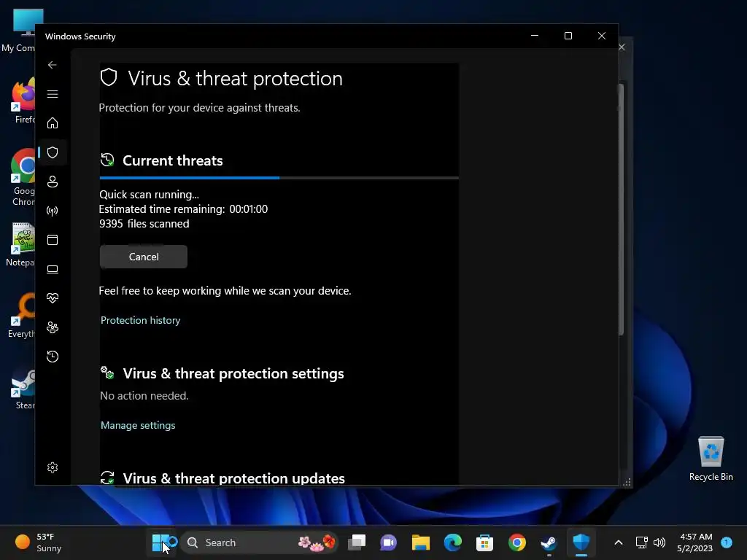Click the Windows Security vertical scrollbar
The image size is (747, 560).
[621, 209]
